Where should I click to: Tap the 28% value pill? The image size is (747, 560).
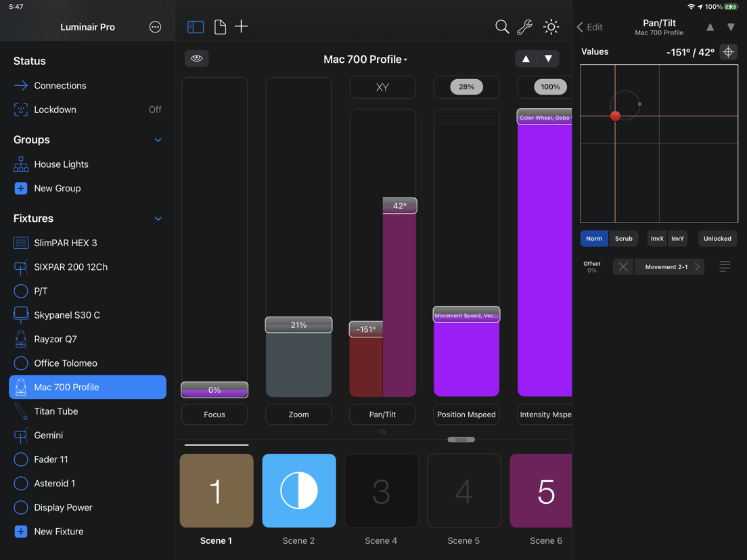click(x=466, y=87)
